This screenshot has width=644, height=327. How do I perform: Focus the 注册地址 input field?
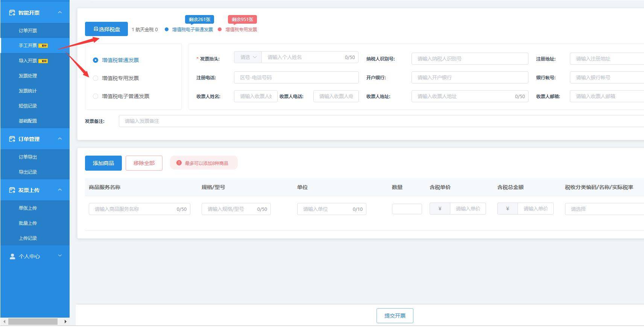pos(607,59)
